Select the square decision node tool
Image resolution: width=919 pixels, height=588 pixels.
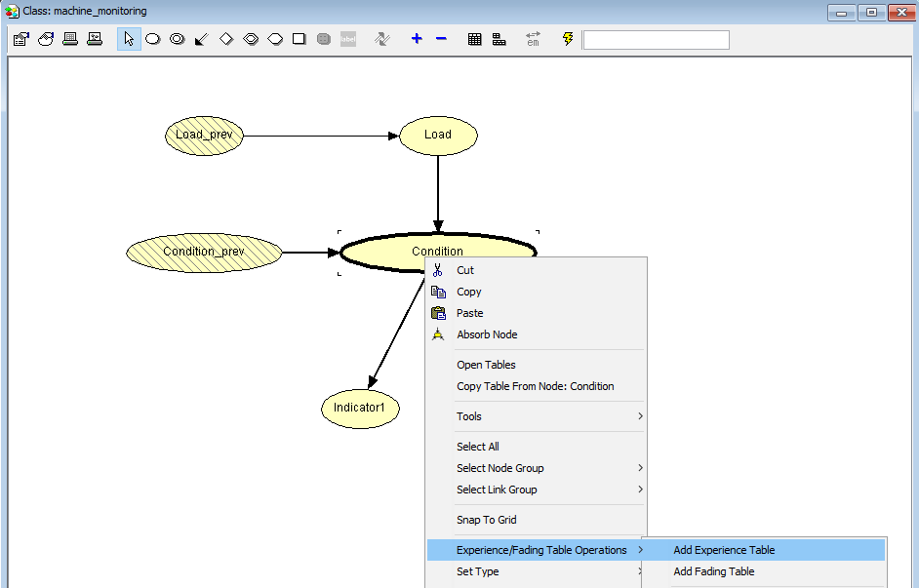(299, 39)
